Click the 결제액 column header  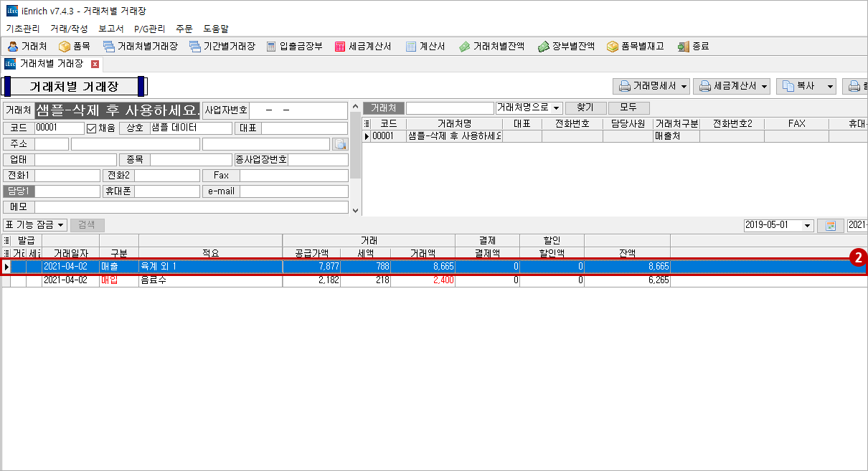click(487, 253)
